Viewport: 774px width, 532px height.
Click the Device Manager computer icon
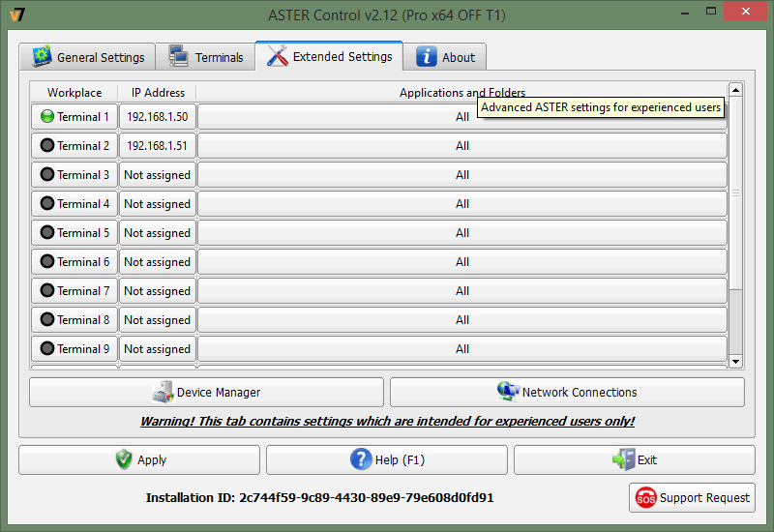tap(163, 392)
